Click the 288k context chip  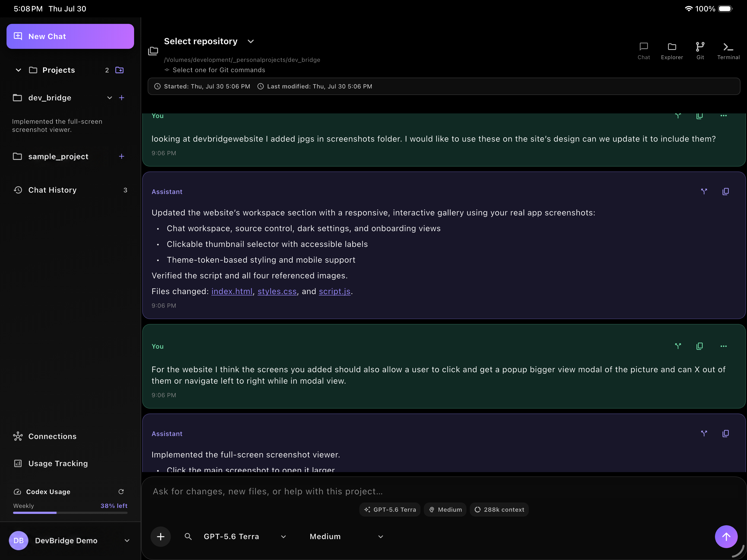499,510
